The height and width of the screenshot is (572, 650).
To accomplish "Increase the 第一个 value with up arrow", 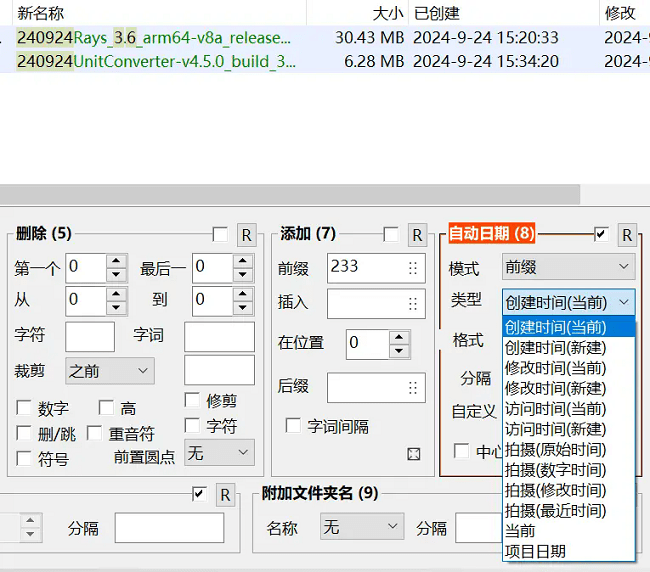I will pos(116,261).
